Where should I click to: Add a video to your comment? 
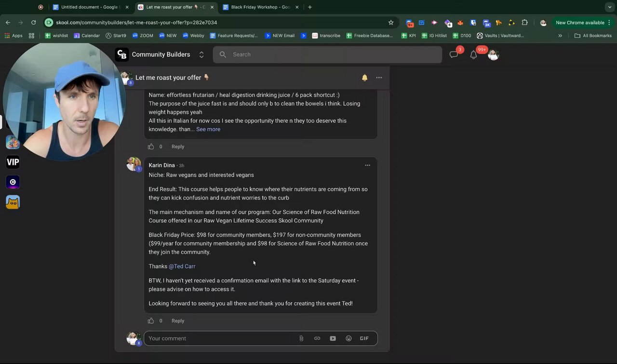[x=333, y=338]
